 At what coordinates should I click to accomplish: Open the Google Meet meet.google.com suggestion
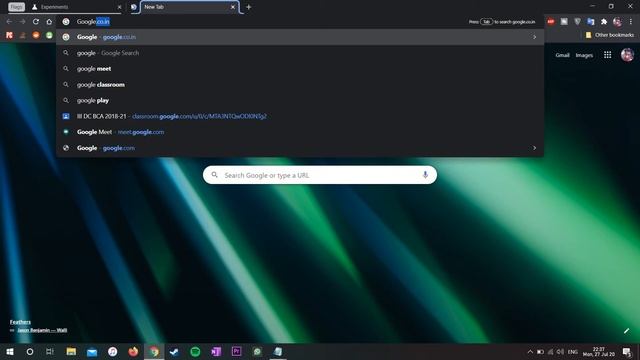tap(300, 132)
